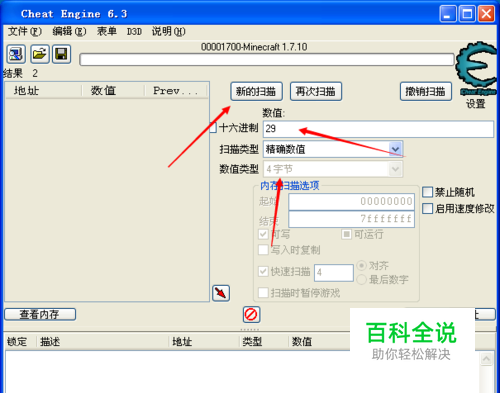The image size is (500, 393).
Task: Select the 最后数字 radio button
Action: tap(361, 279)
